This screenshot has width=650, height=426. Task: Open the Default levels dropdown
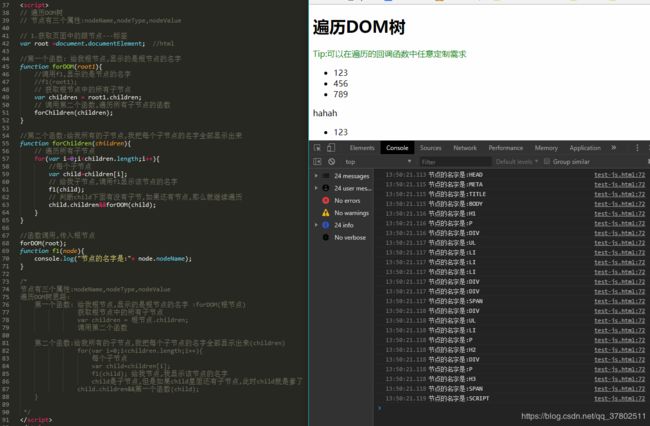tap(517, 162)
